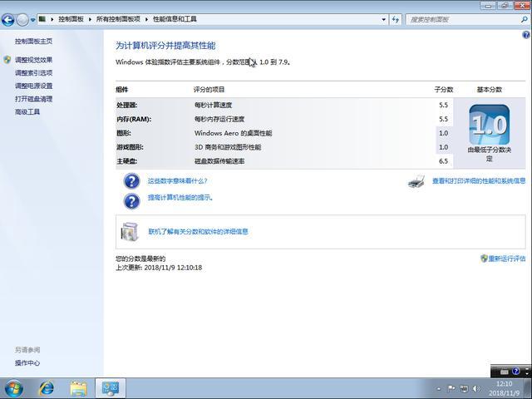Click the printer icon for detailed report
The height and width of the screenshot is (399, 532).
tap(416, 181)
